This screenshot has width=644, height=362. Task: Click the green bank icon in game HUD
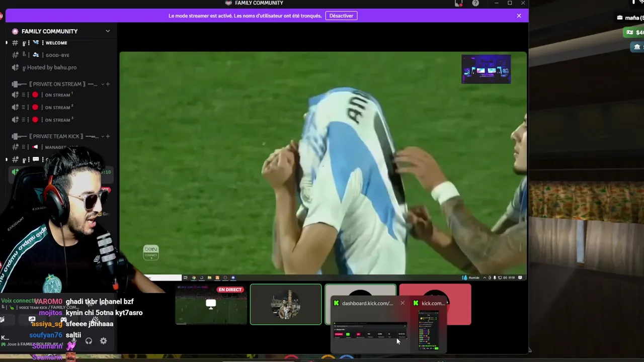(629, 32)
